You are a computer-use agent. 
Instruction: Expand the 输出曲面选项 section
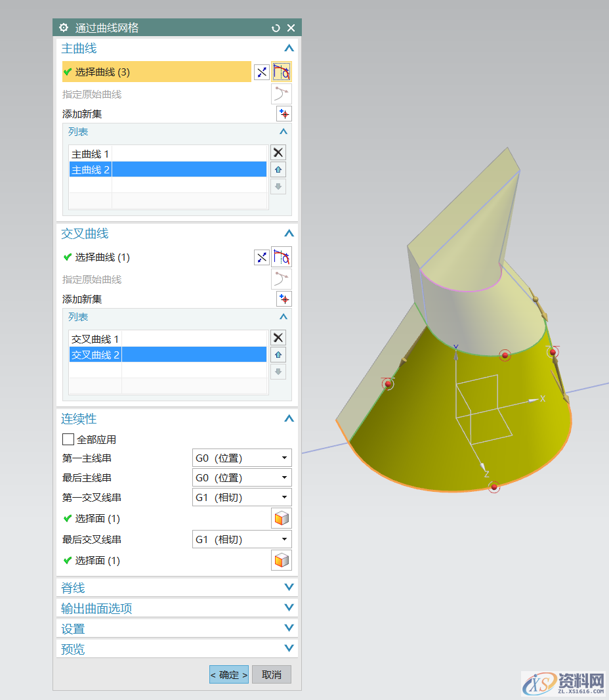click(177, 608)
